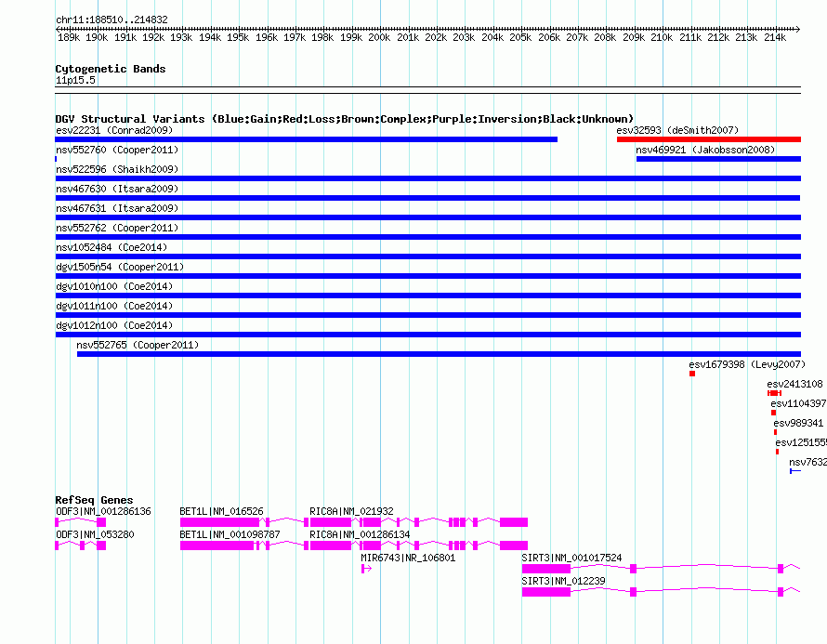Click the blue bar under esv22231
Image resolution: width=827 pixels, height=644 pixels.
pyautogui.click(x=306, y=139)
